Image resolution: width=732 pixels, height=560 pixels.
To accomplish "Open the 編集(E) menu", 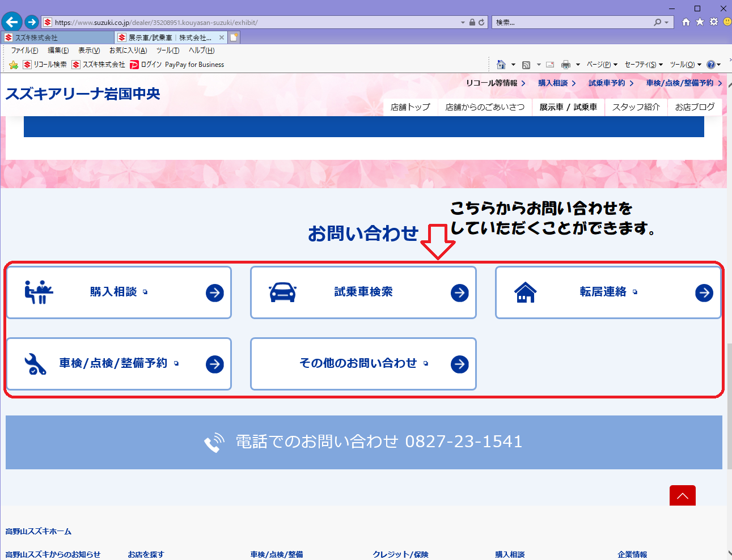I will tap(58, 50).
